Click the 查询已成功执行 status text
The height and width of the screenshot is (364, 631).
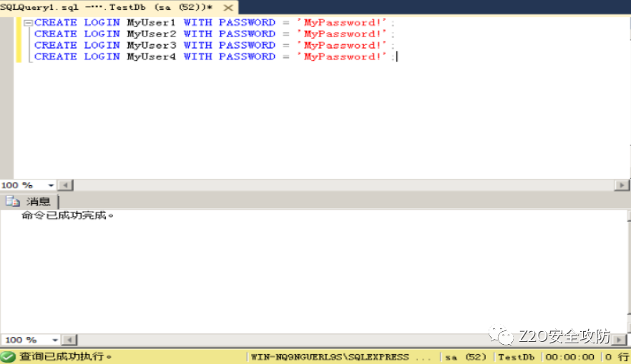[66, 356]
